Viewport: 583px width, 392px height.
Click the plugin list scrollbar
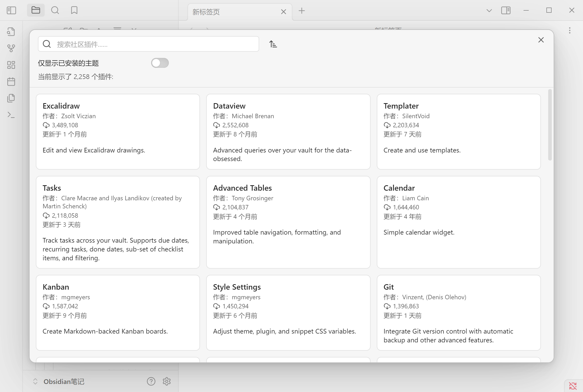click(550, 125)
